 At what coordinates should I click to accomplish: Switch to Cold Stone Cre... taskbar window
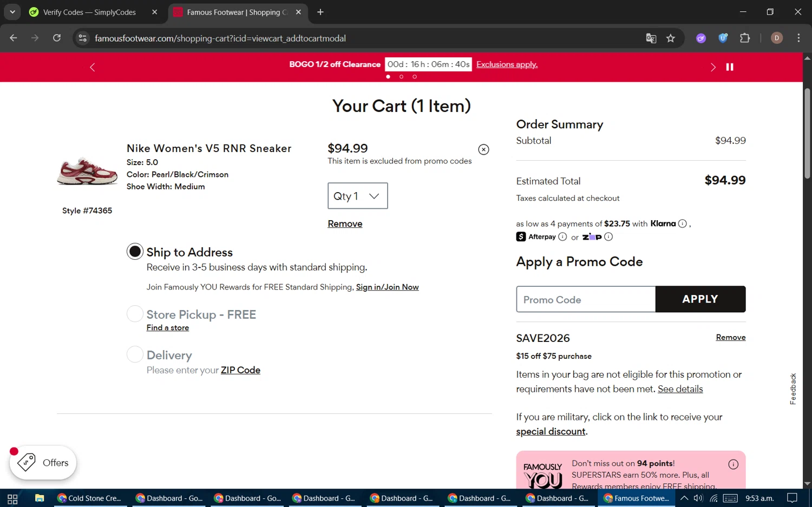point(89,498)
